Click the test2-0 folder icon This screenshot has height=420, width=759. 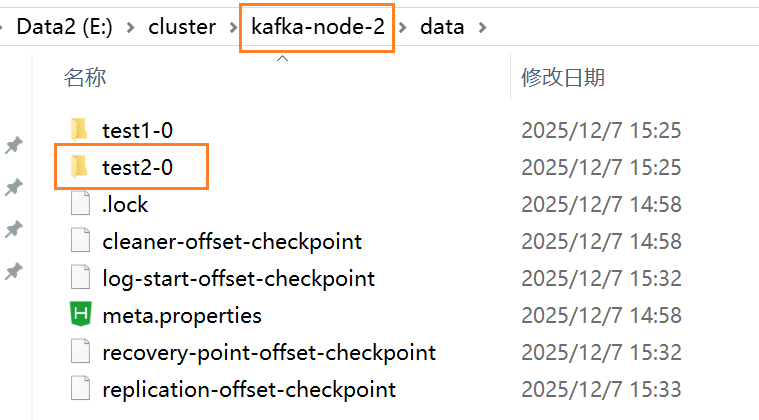tap(80, 168)
